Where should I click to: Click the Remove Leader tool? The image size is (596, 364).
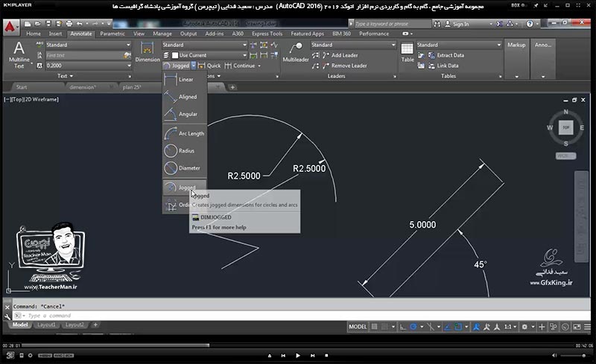[344, 66]
